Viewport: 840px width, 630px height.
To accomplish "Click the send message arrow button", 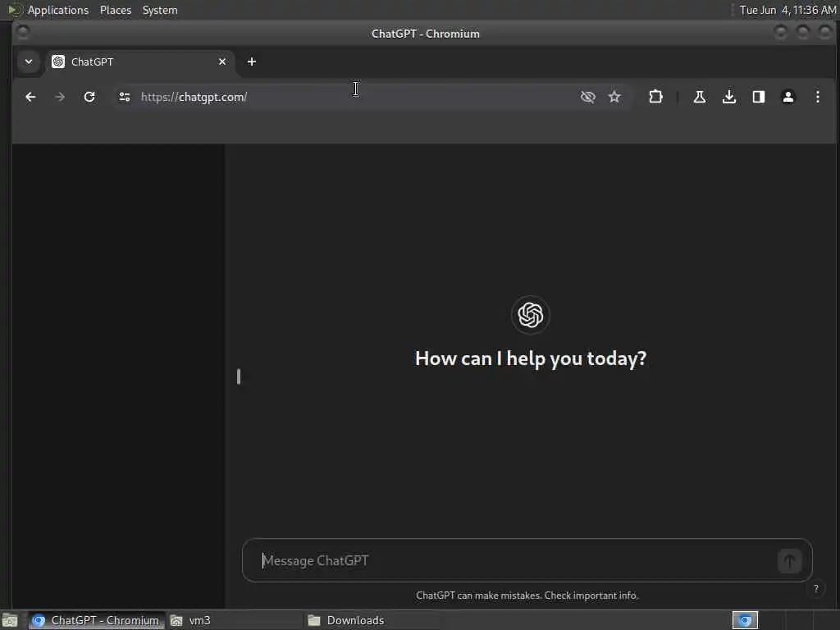I will pos(790,561).
